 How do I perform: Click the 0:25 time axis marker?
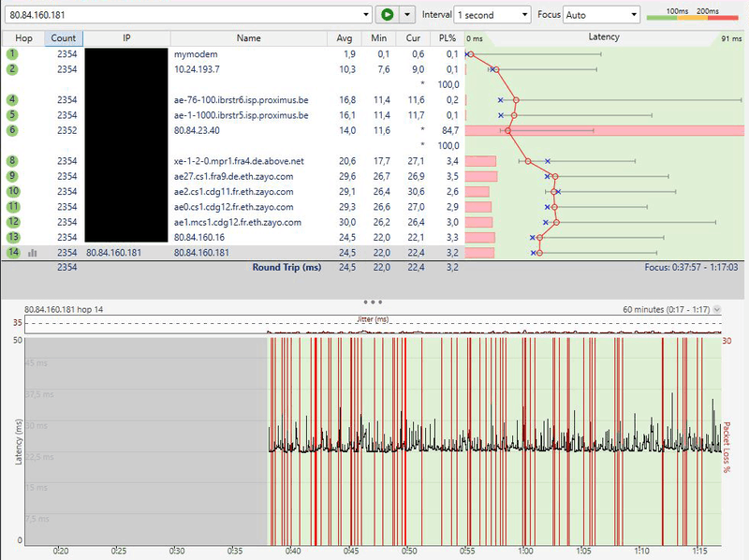(x=119, y=551)
